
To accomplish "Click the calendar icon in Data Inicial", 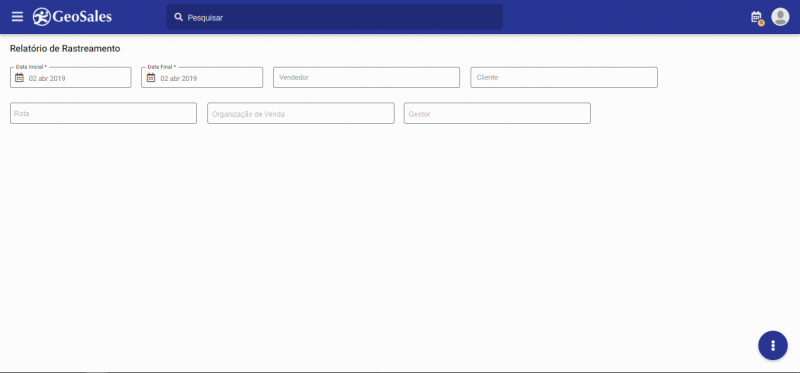I will (19, 78).
